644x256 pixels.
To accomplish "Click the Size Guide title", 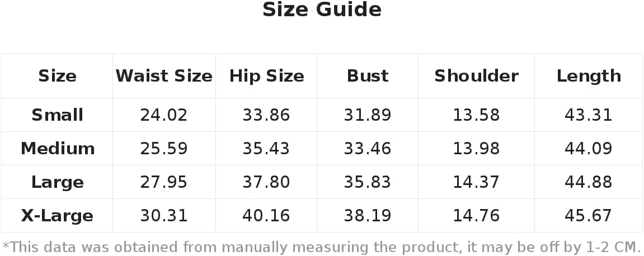I will point(322,10).
